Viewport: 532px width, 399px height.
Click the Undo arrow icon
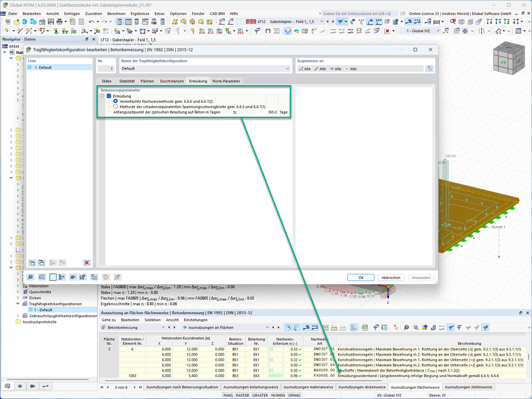[91, 22]
